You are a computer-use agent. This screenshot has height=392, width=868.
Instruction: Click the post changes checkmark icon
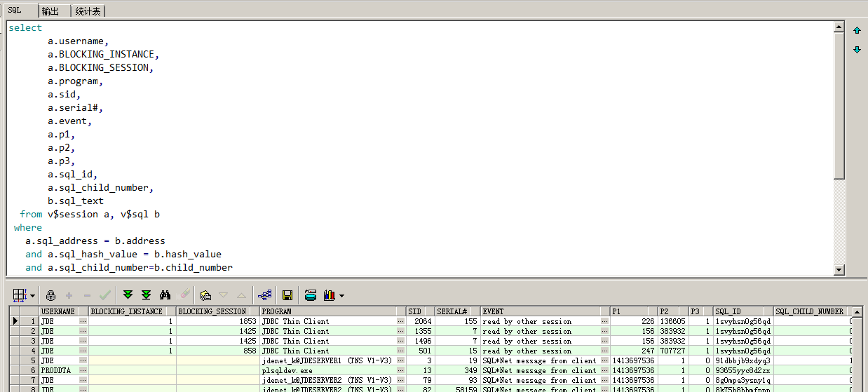(x=105, y=295)
